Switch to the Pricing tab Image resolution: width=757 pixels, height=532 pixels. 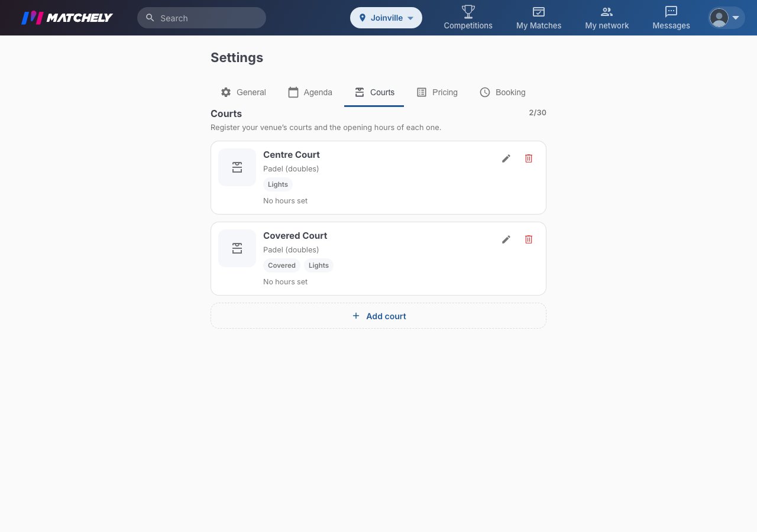click(x=437, y=92)
